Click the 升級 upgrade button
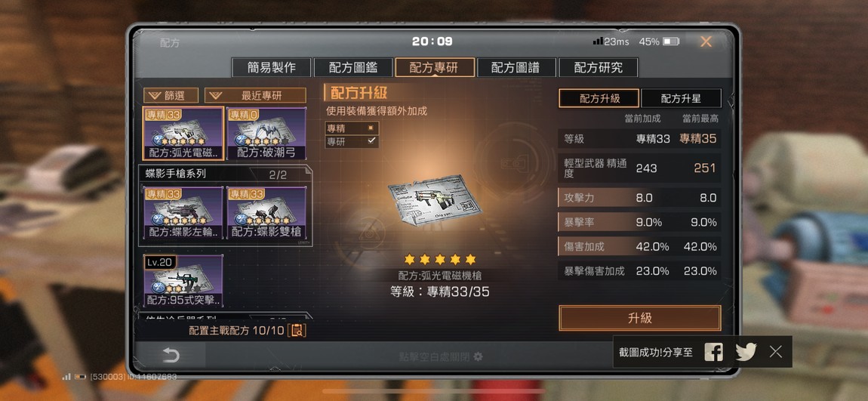The width and height of the screenshot is (868, 401). click(640, 318)
